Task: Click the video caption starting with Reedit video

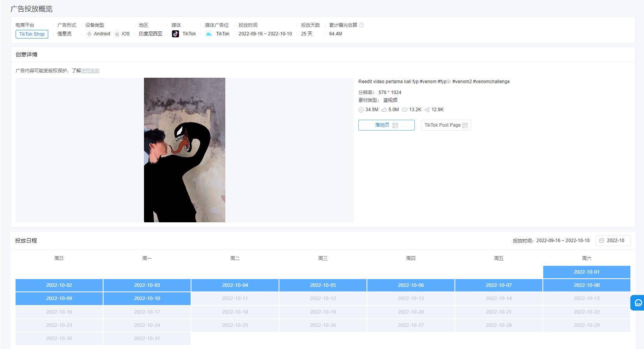Action: (x=434, y=82)
